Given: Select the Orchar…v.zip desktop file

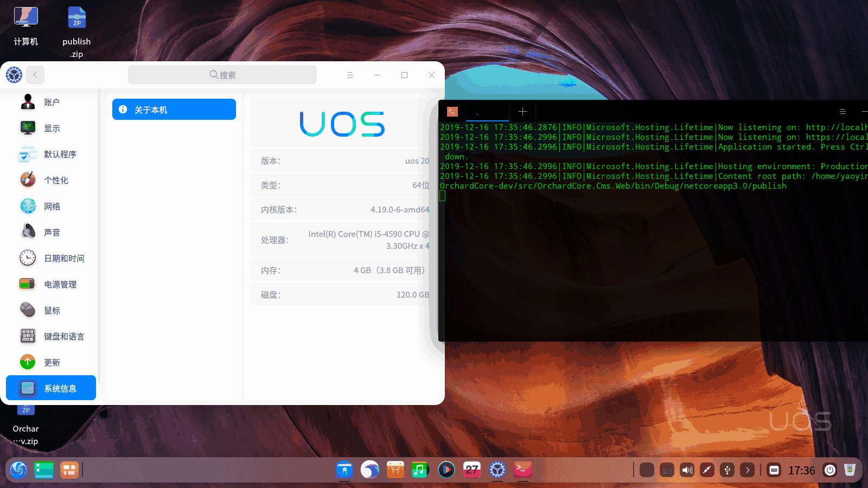Looking at the screenshot, I should (x=25, y=426).
